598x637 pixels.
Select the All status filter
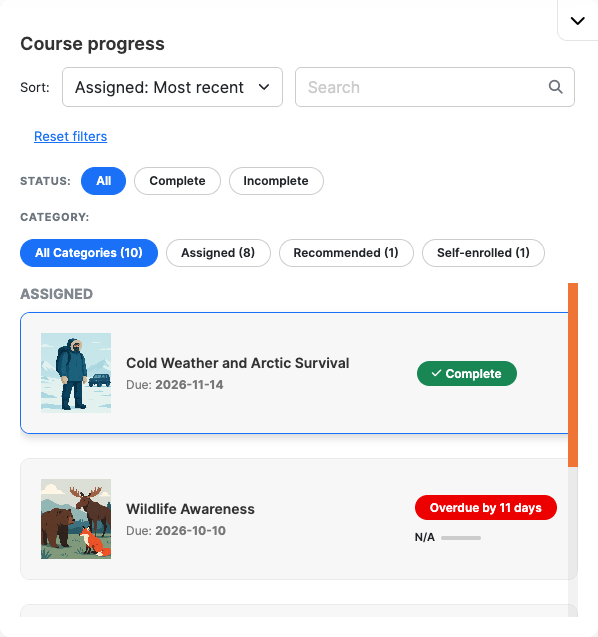pyautogui.click(x=104, y=181)
